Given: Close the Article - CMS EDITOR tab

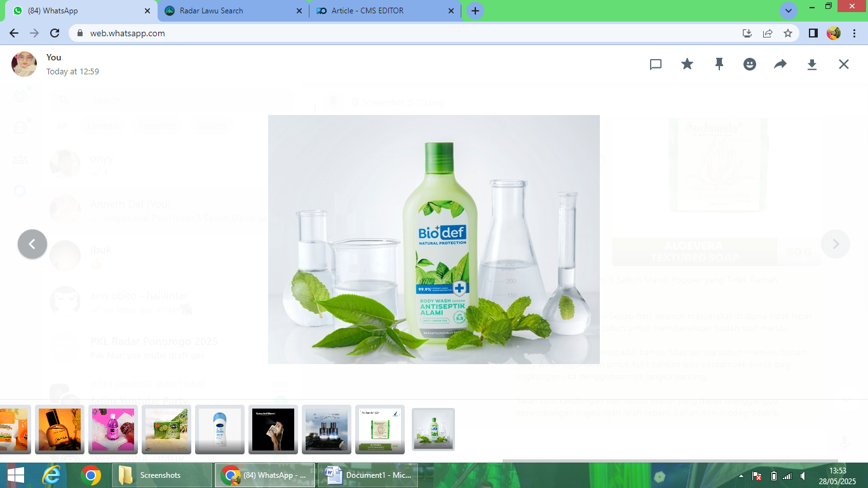Looking at the screenshot, I should click(451, 11).
